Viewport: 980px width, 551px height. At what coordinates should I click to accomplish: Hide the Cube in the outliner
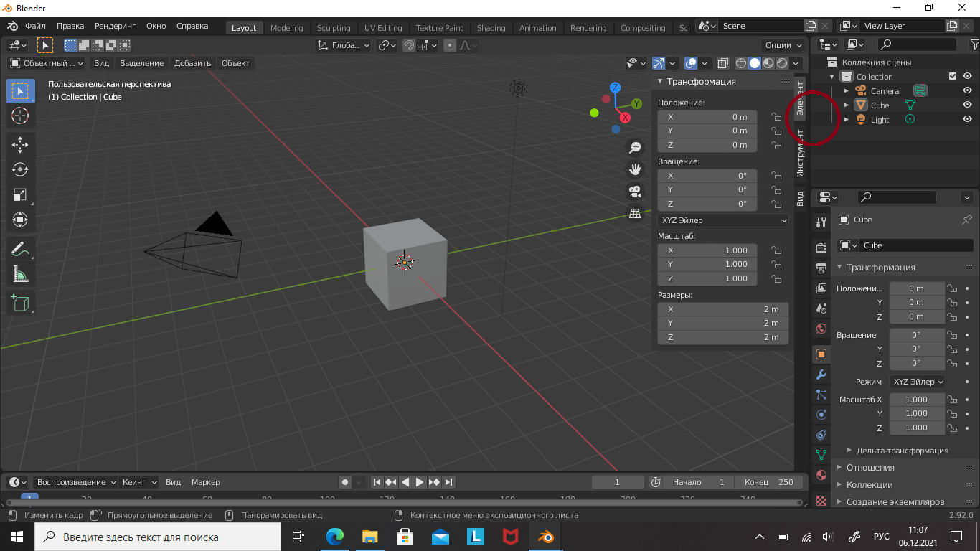[967, 105]
